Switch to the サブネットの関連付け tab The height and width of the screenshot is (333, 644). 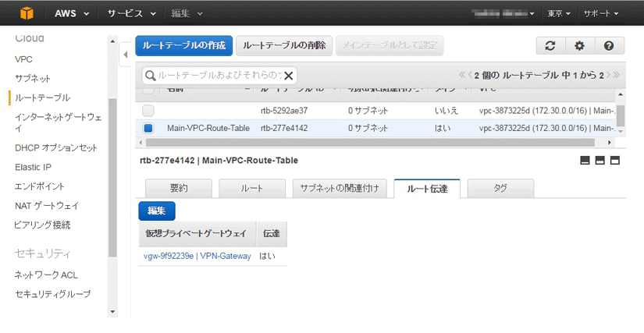(340, 189)
